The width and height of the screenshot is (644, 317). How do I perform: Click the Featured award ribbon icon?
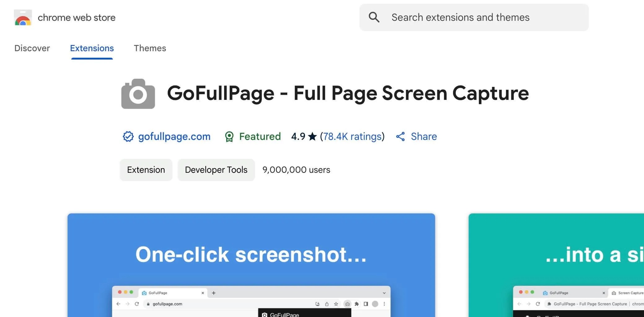(x=229, y=136)
